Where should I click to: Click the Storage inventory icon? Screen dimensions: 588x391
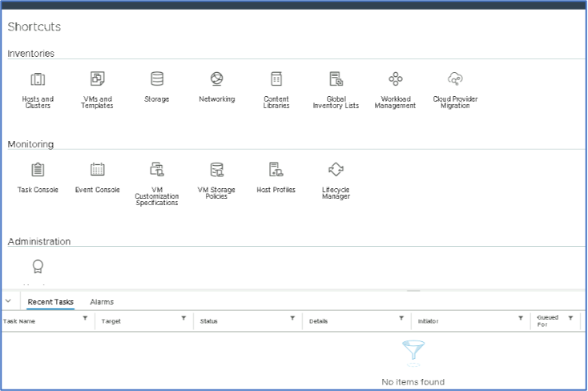click(157, 79)
